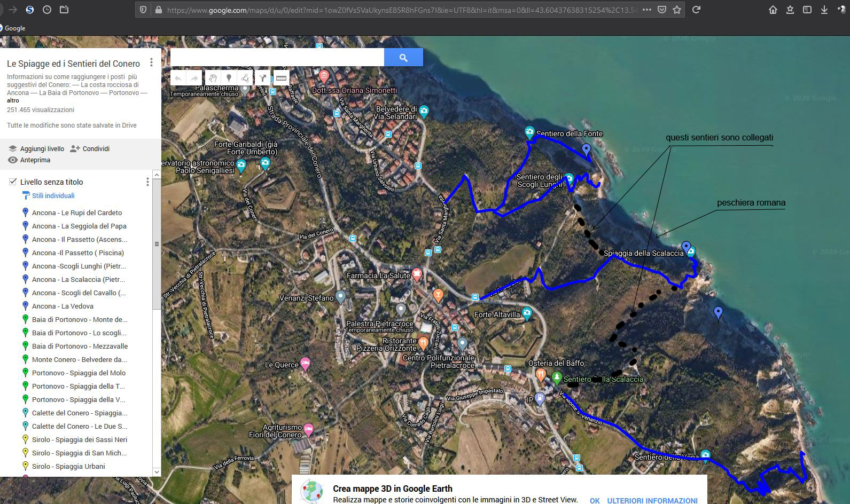Click the Google tab label
The width and height of the screenshot is (850, 504).
coord(15,28)
